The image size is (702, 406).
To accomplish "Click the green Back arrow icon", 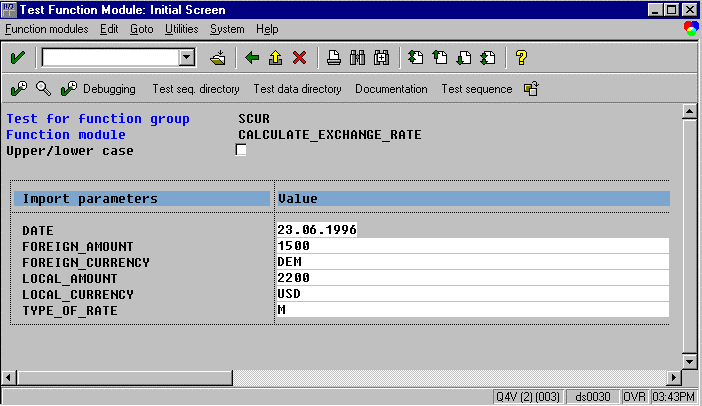I will 252,58.
